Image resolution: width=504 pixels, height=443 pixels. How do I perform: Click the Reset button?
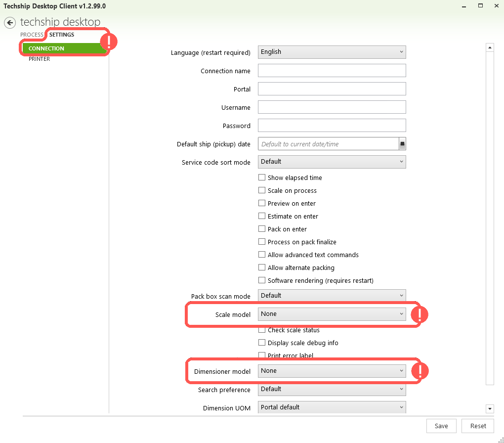(478, 426)
